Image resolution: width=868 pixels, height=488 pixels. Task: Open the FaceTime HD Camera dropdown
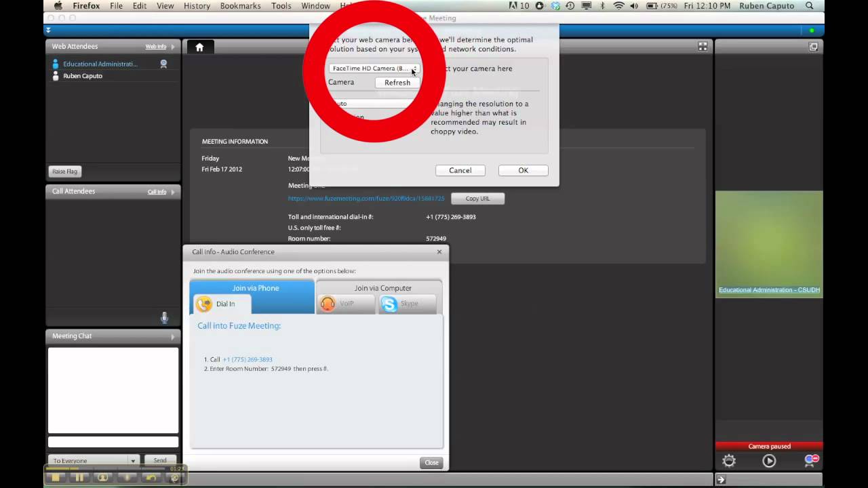click(x=374, y=68)
